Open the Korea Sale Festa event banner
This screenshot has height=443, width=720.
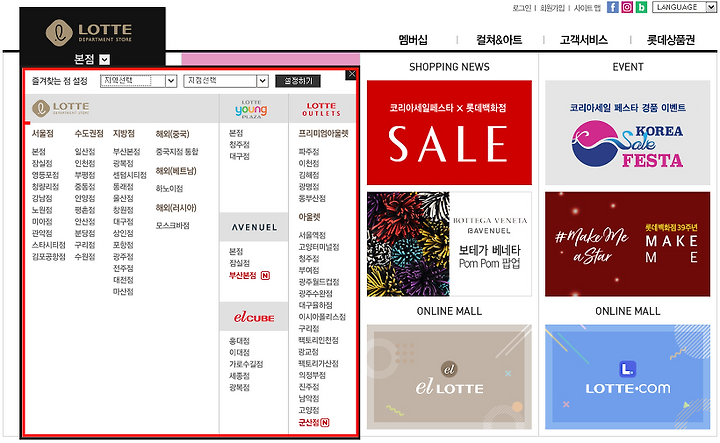click(627, 133)
